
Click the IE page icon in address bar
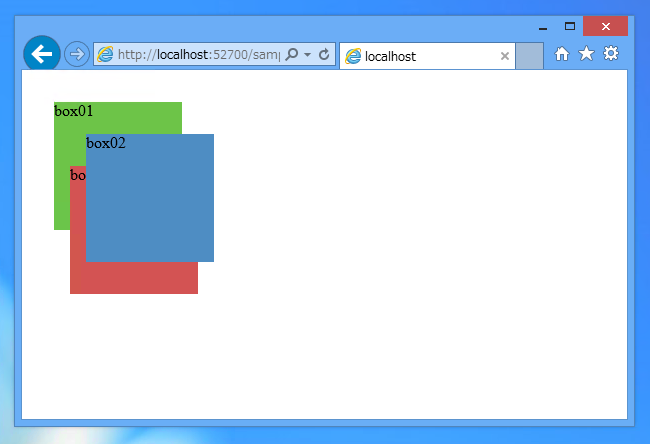tap(105, 54)
